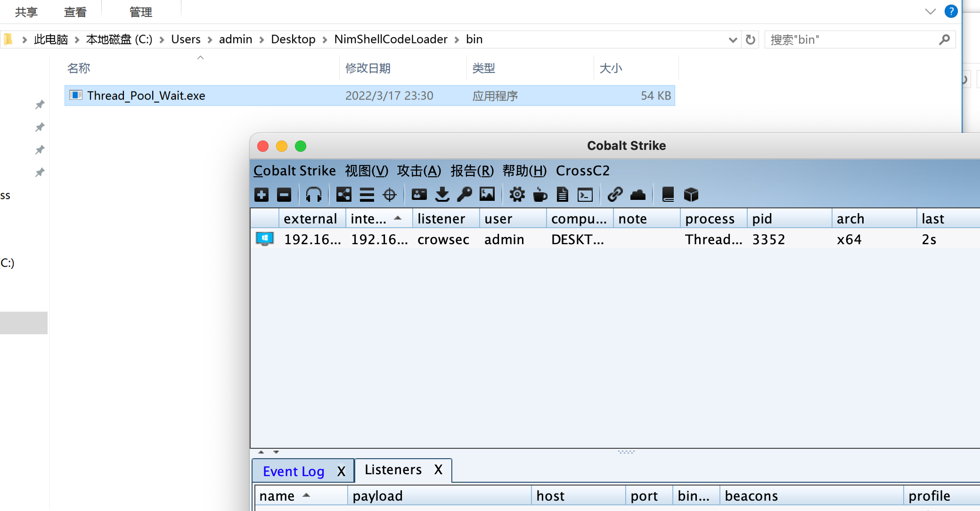Screen dimensions: 980x511
Task: Open listeners via the headphones icon
Action: point(314,195)
